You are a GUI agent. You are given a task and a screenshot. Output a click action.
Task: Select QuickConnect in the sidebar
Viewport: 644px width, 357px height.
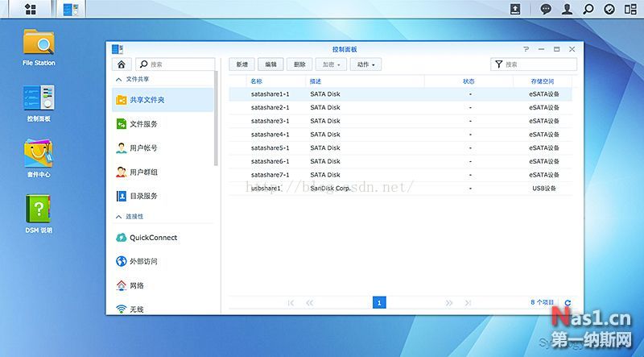coord(153,238)
